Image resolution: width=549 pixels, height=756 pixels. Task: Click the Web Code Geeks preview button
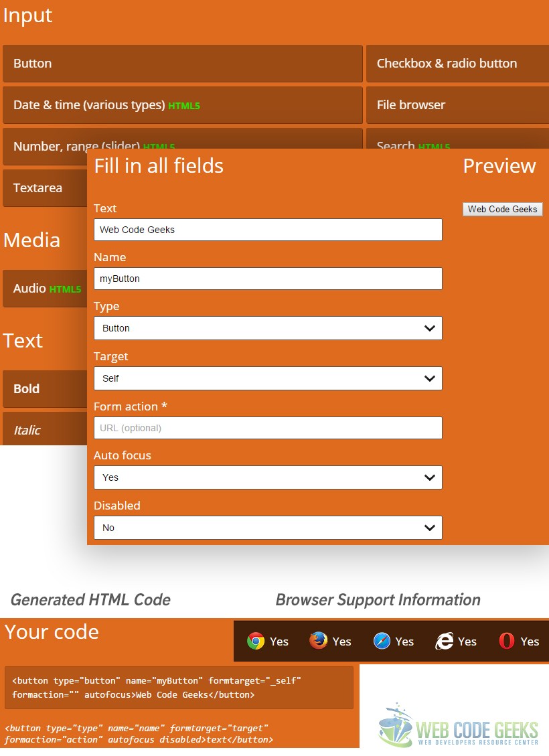click(503, 209)
